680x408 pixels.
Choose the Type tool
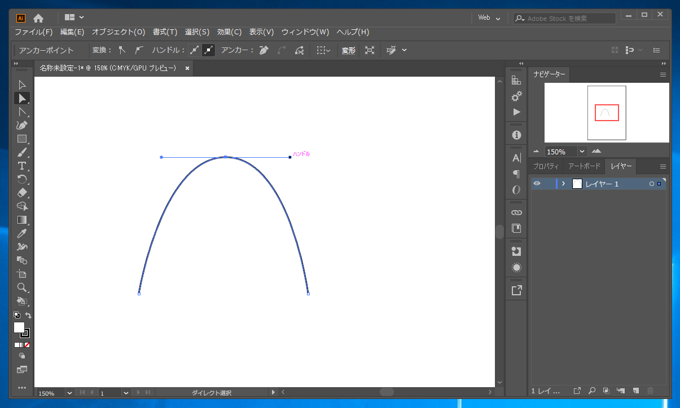click(22, 166)
